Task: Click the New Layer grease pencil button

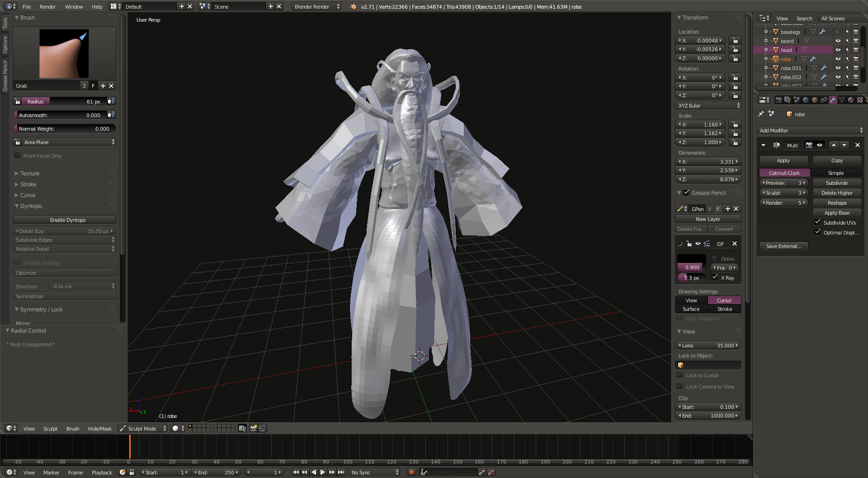Action: 708,219
